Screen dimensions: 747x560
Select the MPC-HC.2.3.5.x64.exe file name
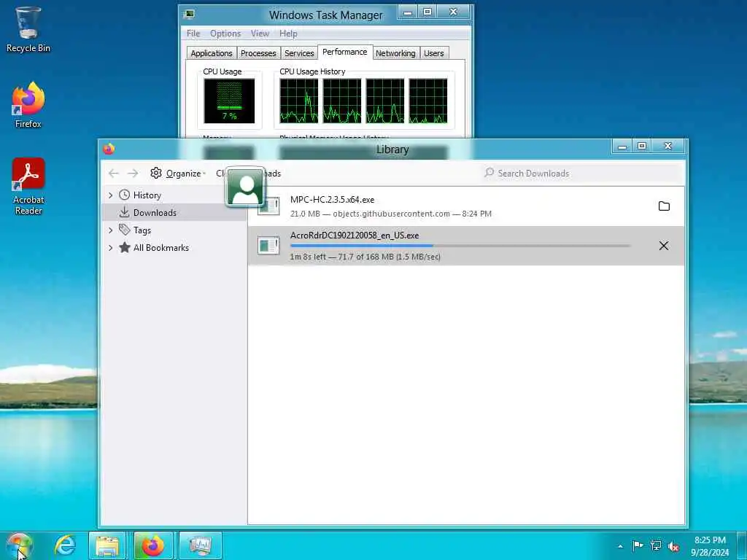332,200
